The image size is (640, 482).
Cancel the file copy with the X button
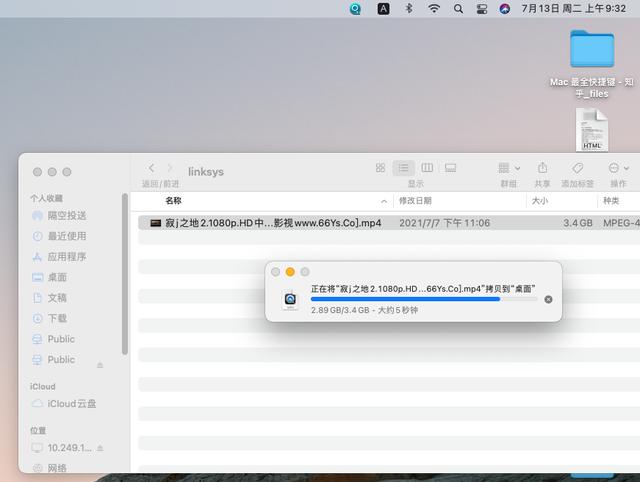coord(548,299)
